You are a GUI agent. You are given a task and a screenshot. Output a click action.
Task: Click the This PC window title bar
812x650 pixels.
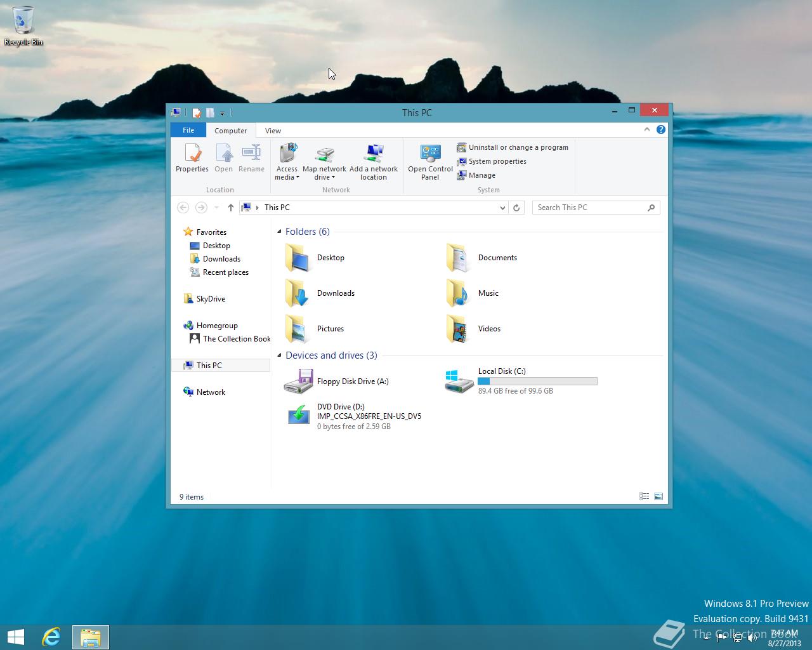click(417, 113)
